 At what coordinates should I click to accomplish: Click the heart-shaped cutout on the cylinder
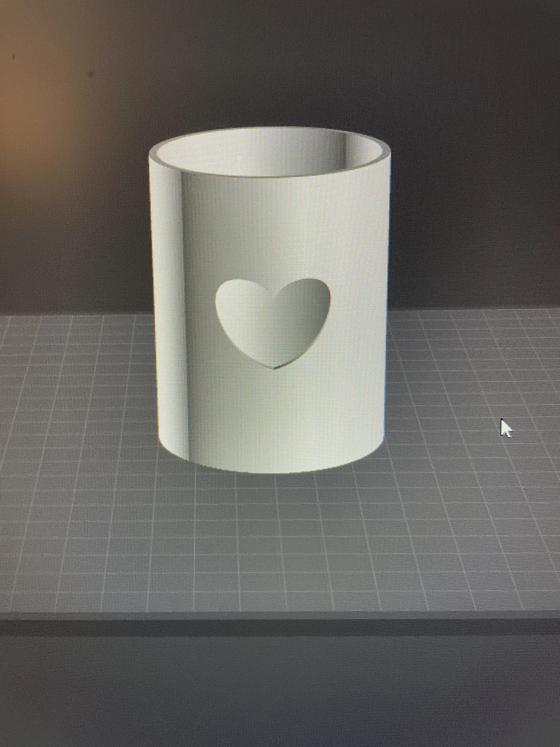point(273,323)
